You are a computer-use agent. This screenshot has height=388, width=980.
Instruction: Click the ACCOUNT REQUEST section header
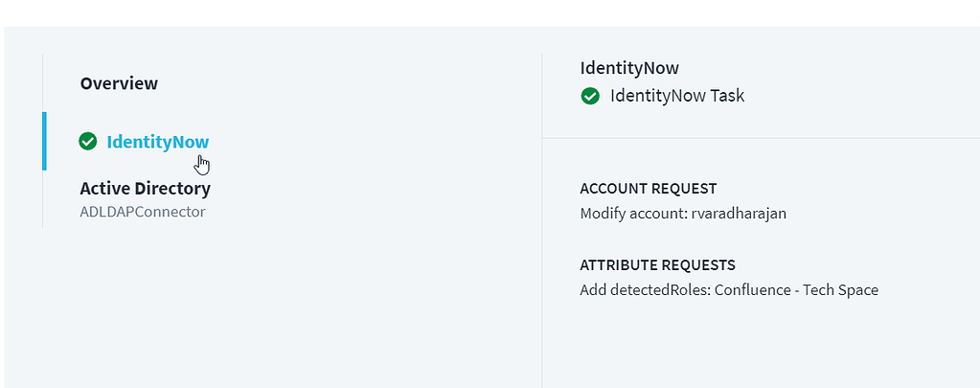[x=648, y=189]
